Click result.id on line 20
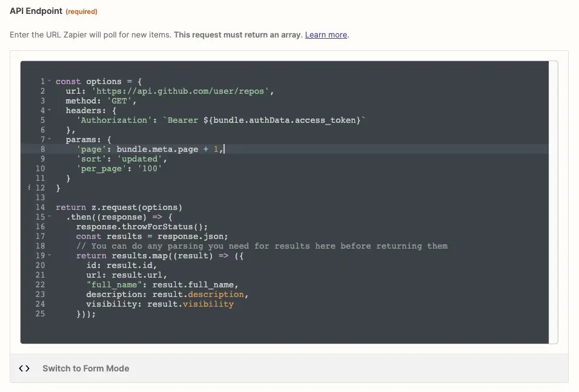The height and width of the screenshot is (392, 579). [130, 266]
